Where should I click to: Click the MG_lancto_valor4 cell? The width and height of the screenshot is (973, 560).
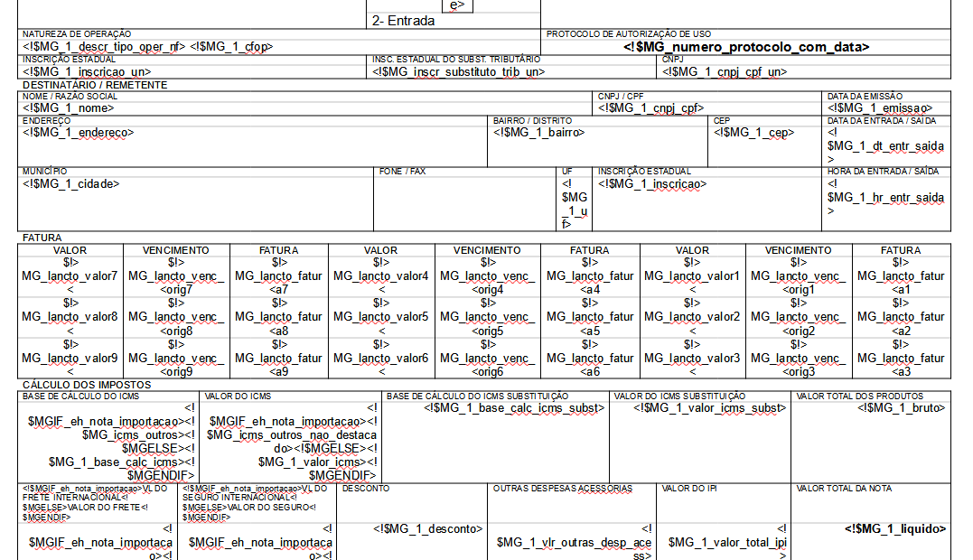pos(381,276)
